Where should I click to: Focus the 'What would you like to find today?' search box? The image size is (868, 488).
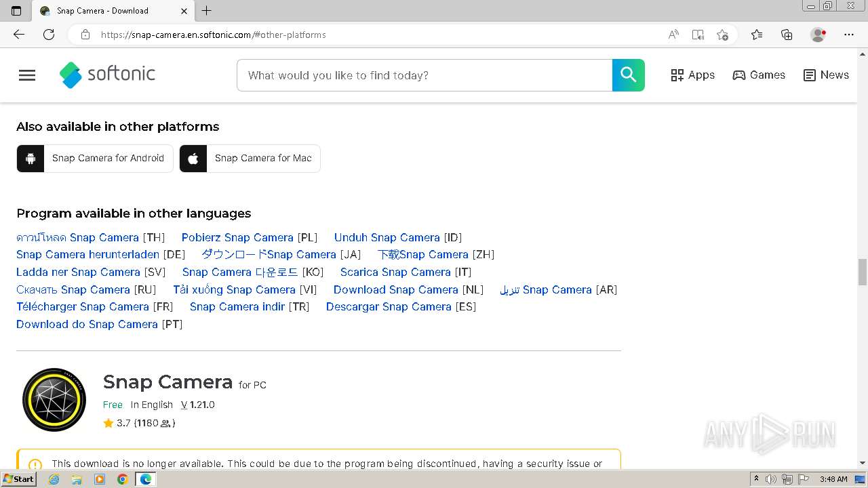pyautogui.click(x=425, y=75)
